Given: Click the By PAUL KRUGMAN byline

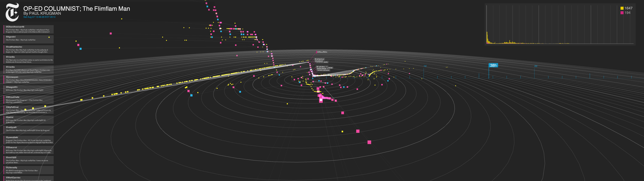Looking at the screenshot, I should pyautogui.click(x=42, y=14).
